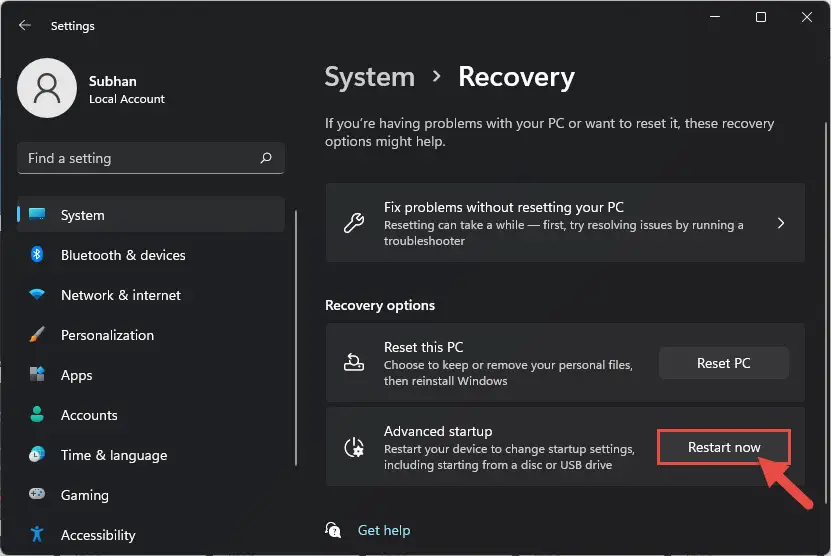Click the Gaming controller icon
The width and height of the screenshot is (831, 556).
click(37, 494)
